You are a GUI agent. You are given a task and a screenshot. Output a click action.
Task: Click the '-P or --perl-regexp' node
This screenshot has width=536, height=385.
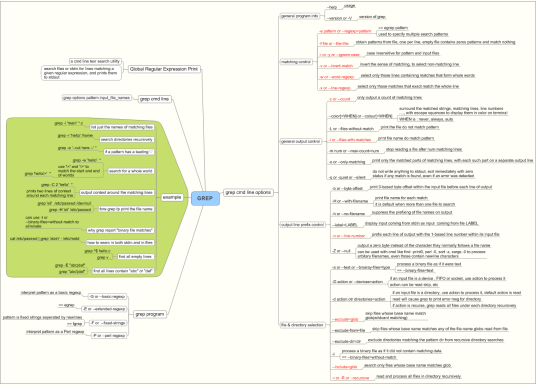(109, 335)
